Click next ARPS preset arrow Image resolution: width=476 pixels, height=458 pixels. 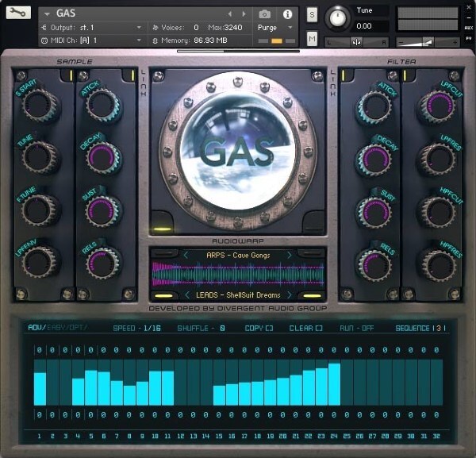pyautogui.click(x=290, y=255)
